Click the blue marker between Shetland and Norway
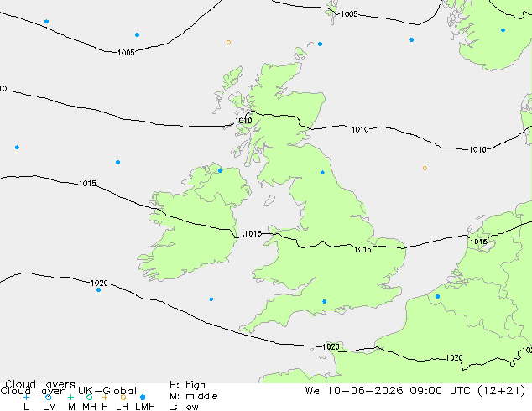This screenshot has width=532, height=411. pyautogui.click(x=411, y=40)
